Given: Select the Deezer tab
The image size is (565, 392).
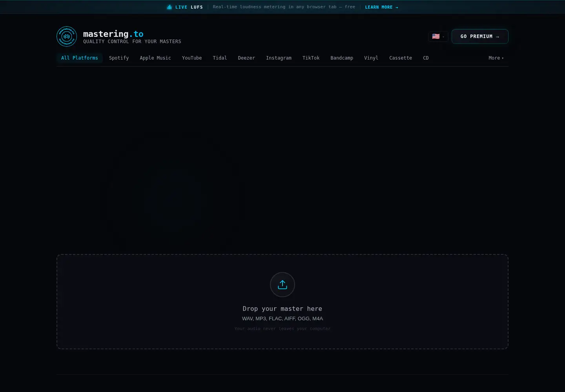Looking at the screenshot, I should pyautogui.click(x=246, y=58).
